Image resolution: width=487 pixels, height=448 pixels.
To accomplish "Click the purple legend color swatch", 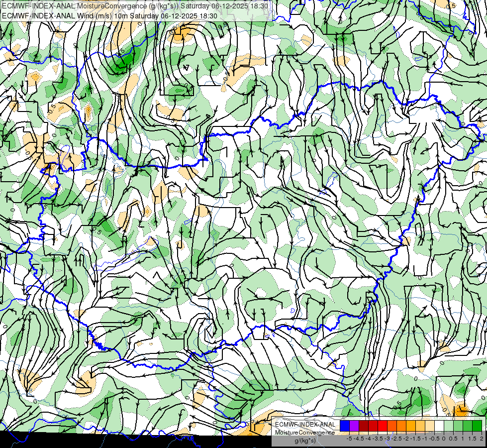I will 354,426.
